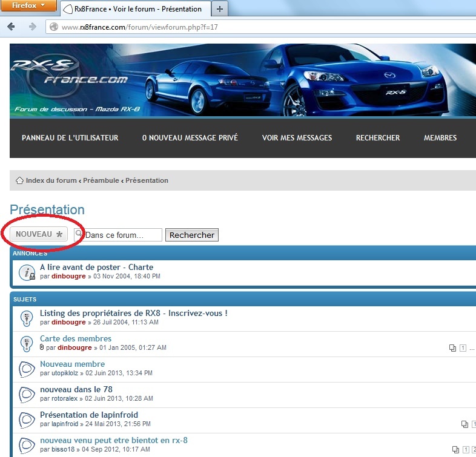
Task: Open 'Carte des membres' topic
Action: click(x=76, y=338)
